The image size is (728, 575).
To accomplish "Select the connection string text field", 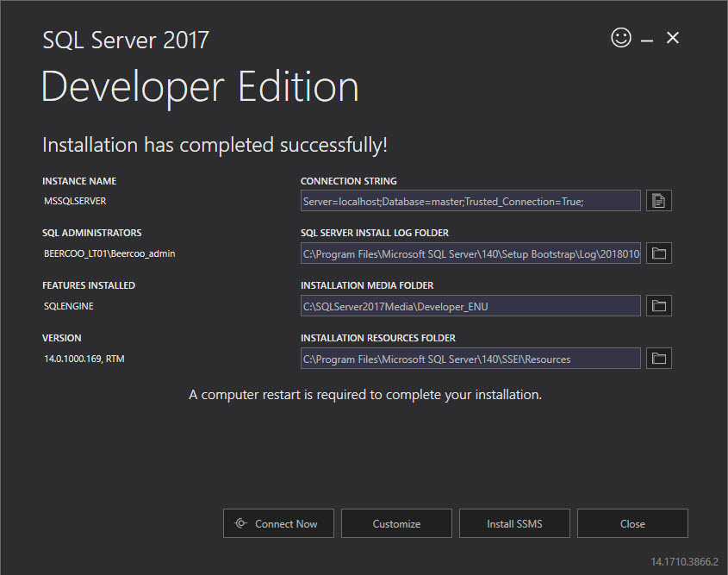I will [470, 200].
